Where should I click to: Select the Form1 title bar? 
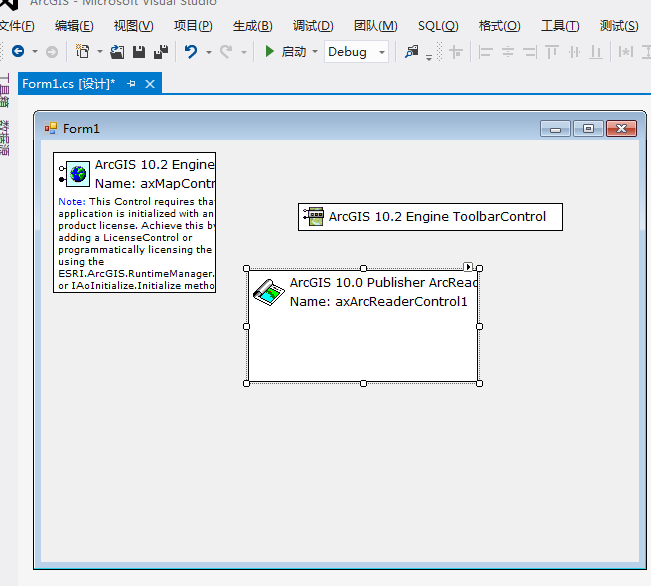[x=340, y=128]
